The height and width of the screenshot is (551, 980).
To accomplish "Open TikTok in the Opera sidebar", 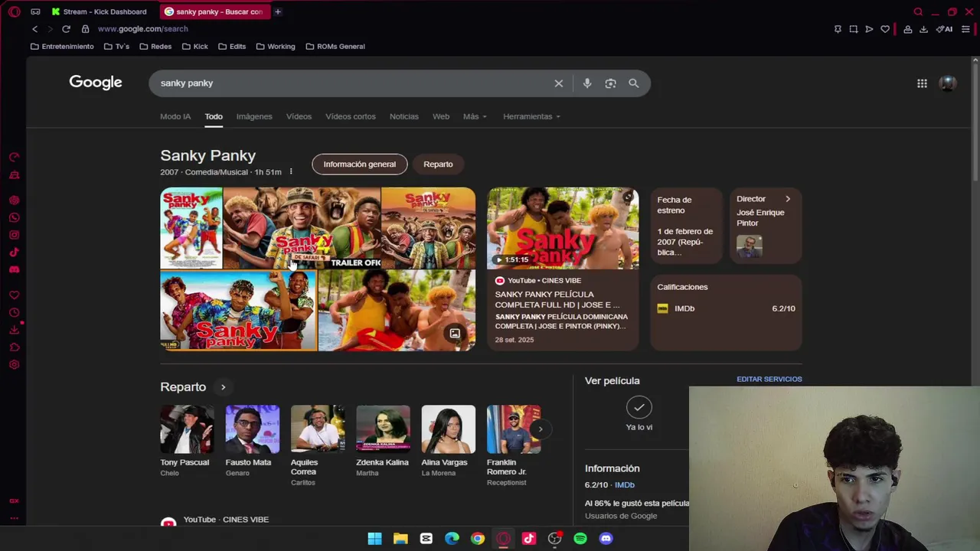I will [14, 252].
